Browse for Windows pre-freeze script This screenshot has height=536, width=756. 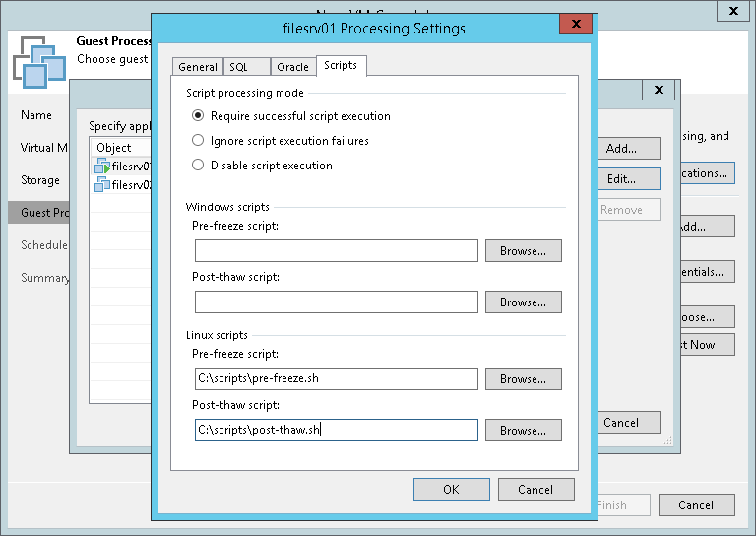[x=523, y=251]
